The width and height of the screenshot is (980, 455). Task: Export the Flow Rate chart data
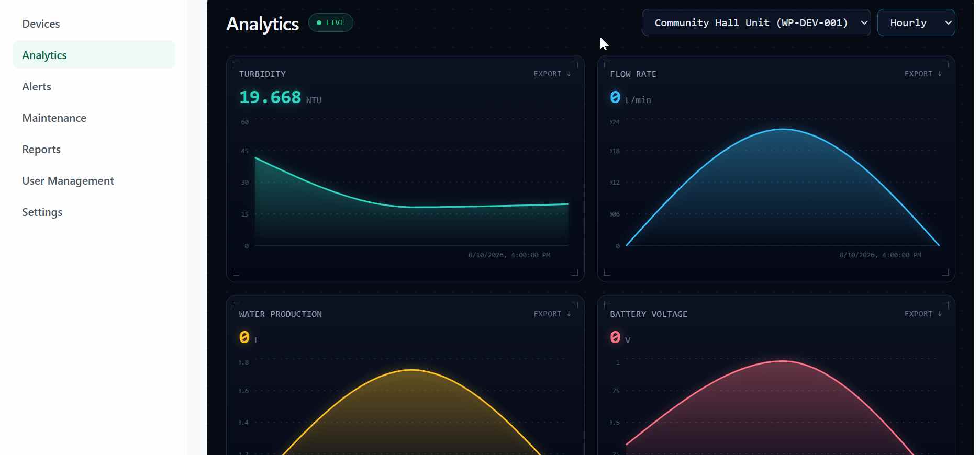923,74
